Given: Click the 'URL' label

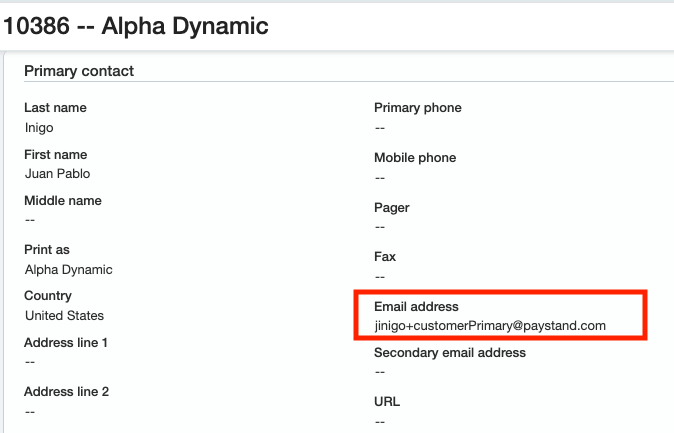Looking at the screenshot, I should [387, 402].
